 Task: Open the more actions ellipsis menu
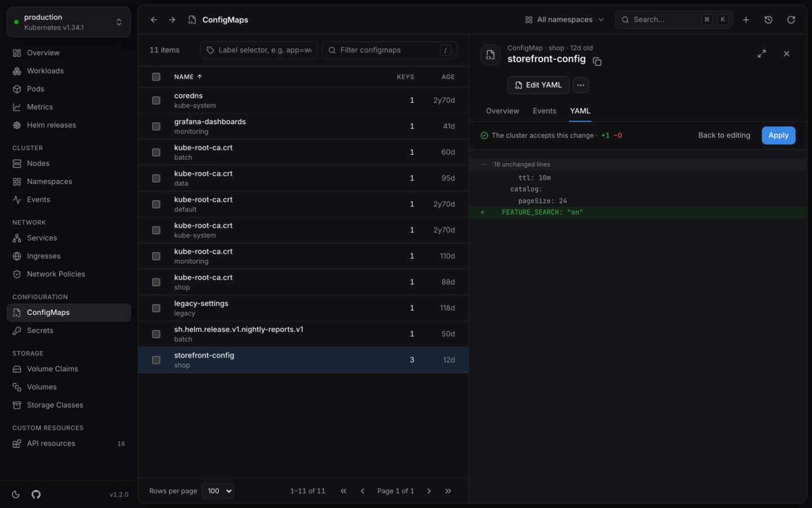[581, 85]
